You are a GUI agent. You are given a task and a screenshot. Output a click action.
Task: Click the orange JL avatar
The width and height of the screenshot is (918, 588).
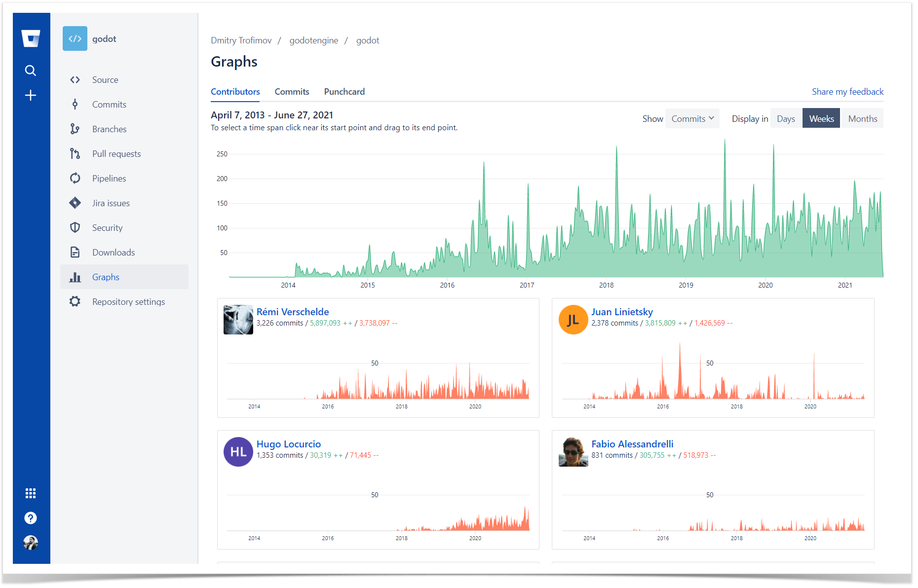click(x=573, y=320)
